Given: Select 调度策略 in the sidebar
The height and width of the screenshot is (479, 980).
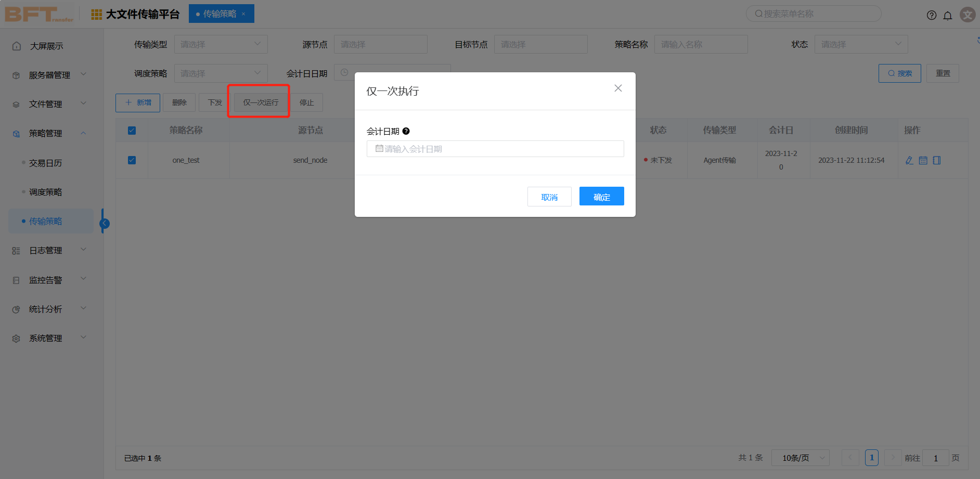Looking at the screenshot, I should 45,192.
